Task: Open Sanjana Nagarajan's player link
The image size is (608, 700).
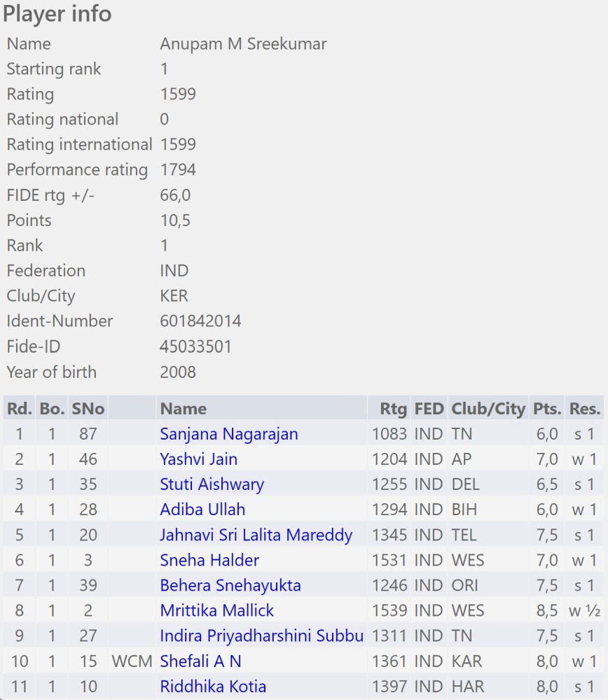Action: [228, 434]
